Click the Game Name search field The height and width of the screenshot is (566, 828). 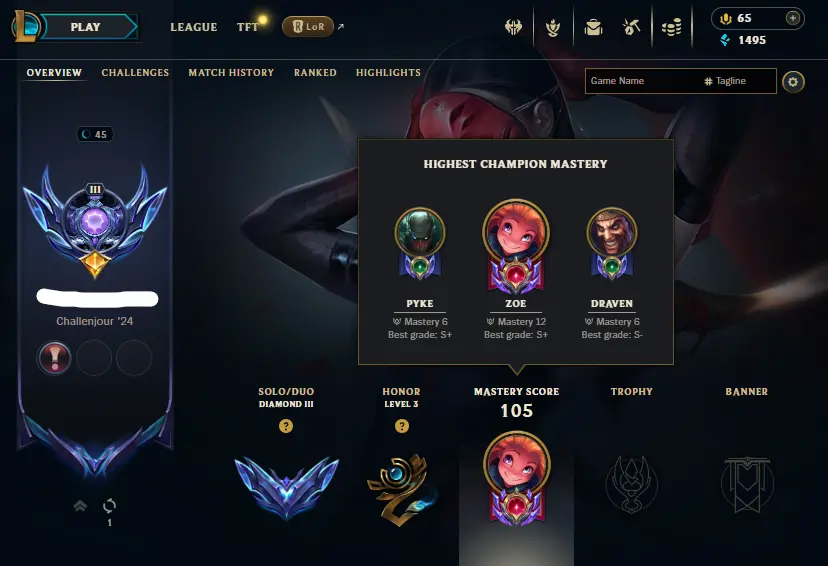point(680,81)
